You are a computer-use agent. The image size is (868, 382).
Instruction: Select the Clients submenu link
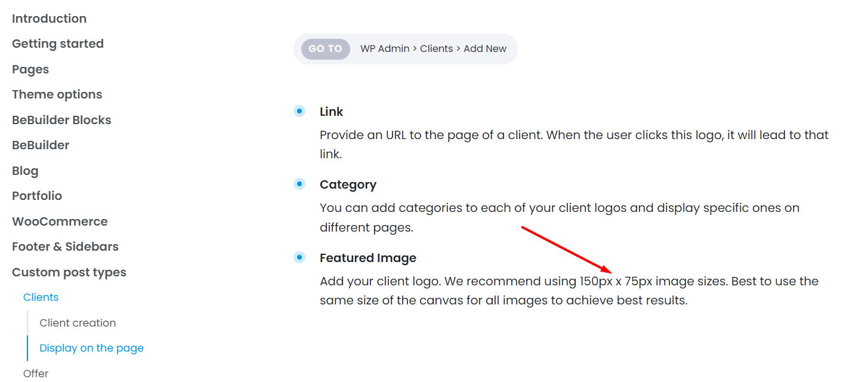[x=41, y=297]
